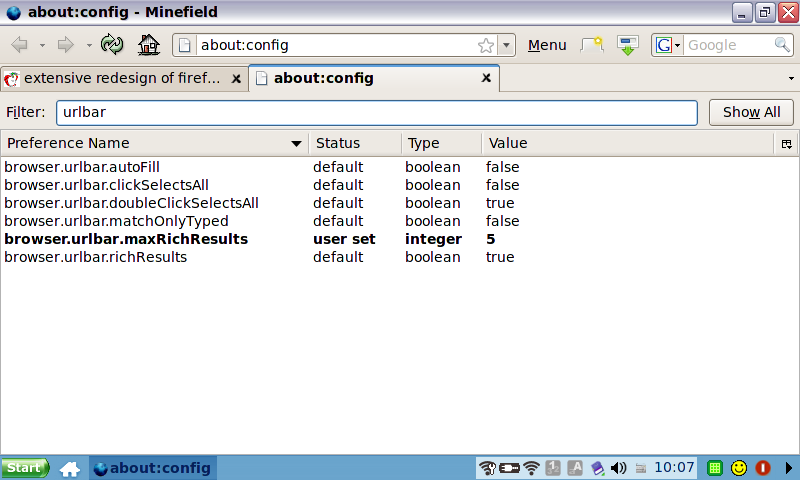Click the Show All button
Screen dimensions: 800x480
(751, 112)
